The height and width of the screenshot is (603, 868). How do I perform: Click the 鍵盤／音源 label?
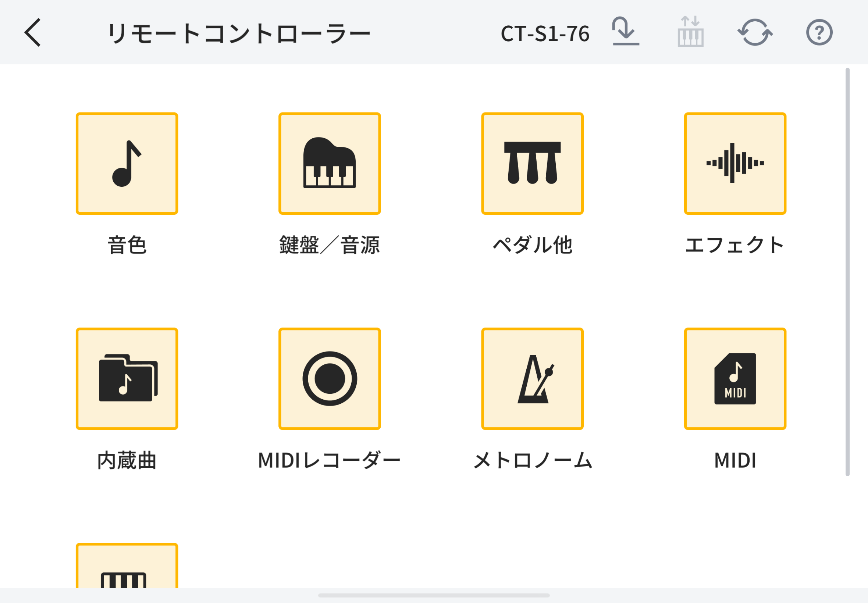tap(330, 245)
